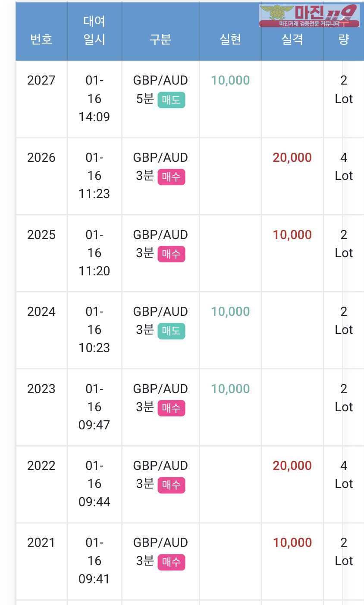Click the 마진119 logo watermark

309,16
